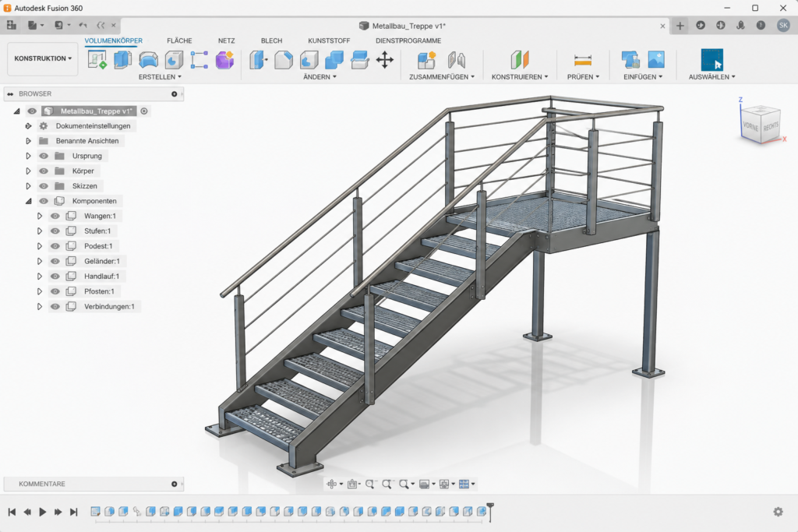
Task: Expand the Körper folder in browser
Action: 29,171
